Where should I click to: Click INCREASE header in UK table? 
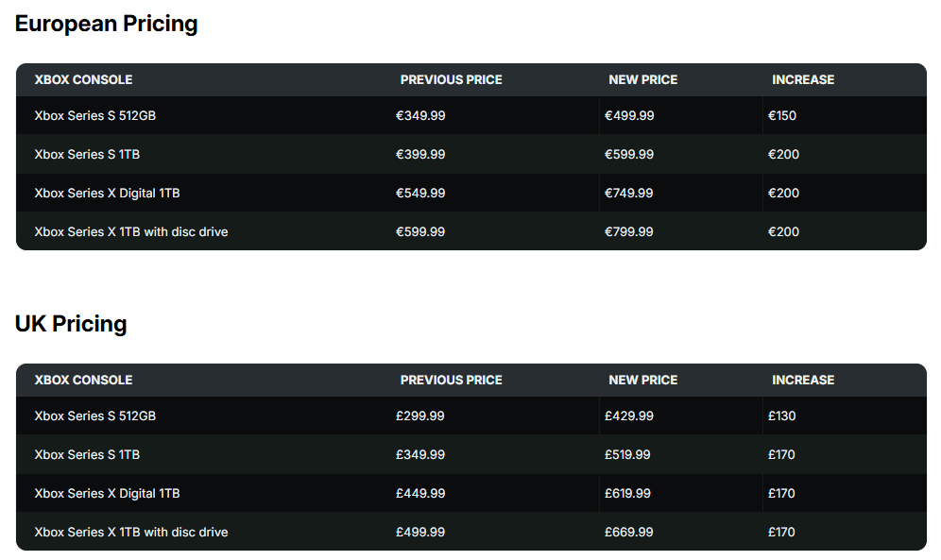pyautogui.click(x=803, y=381)
